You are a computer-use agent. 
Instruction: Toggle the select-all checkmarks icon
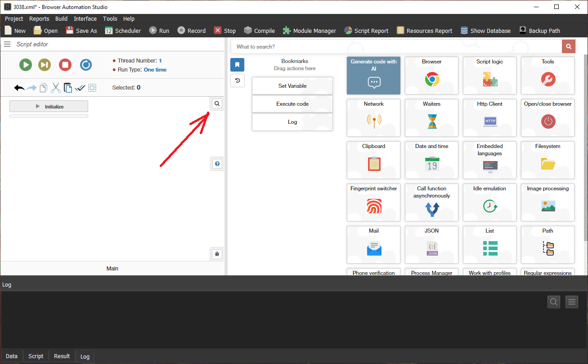coord(80,88)
